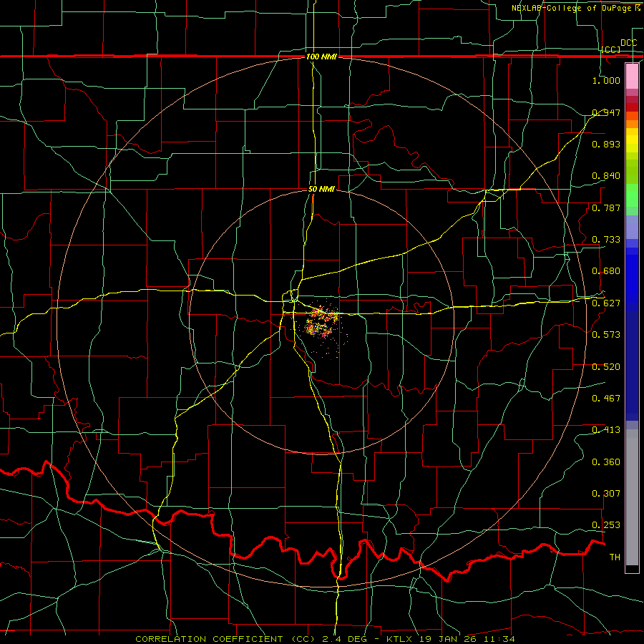Pick the bright green segment of the color bar

pyautogui.click(x=632, y=195)
